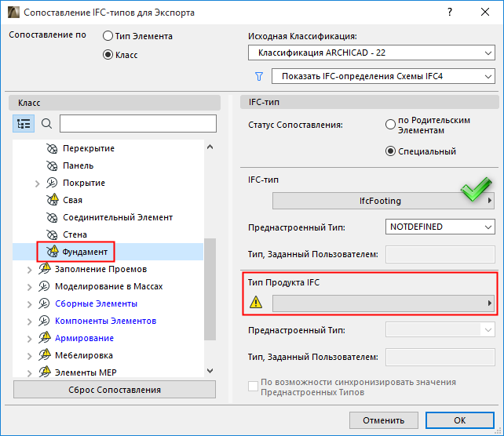Choose по Родительским Элементам option
504x436 pixels.
click(390, 125)
